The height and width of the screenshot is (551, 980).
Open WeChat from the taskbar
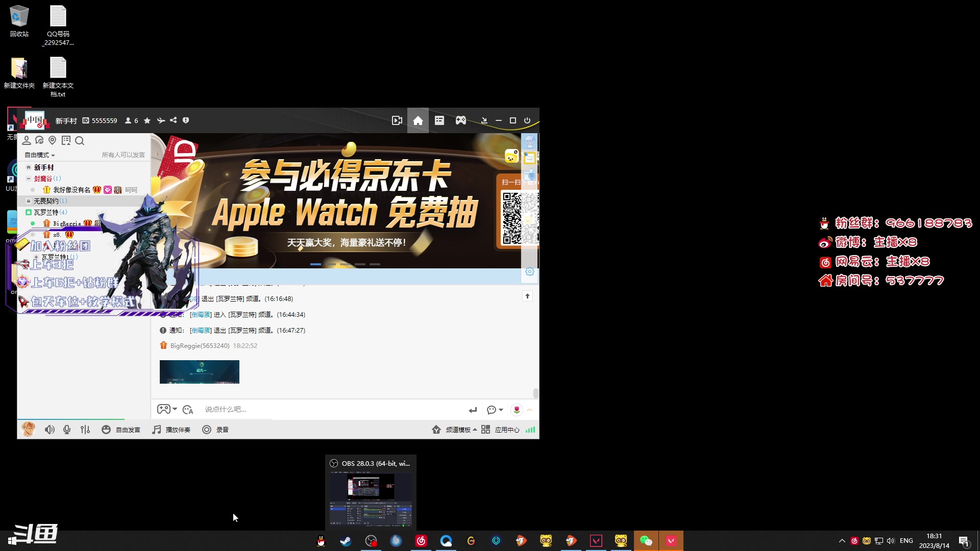click(646, 541)
